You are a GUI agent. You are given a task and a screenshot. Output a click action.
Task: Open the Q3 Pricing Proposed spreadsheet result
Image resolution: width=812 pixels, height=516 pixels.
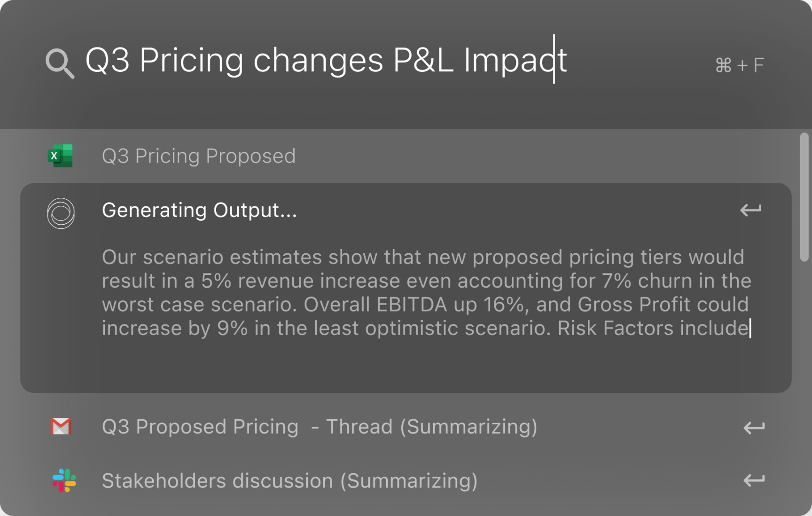coord(199,156)
